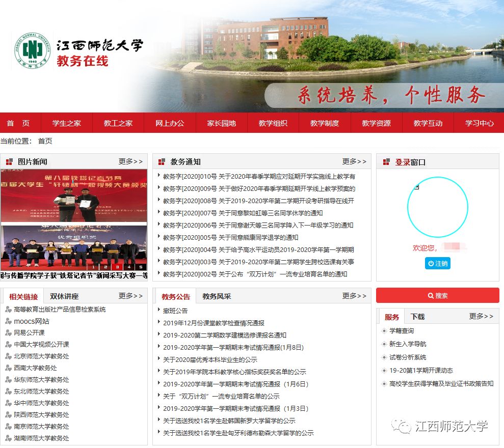The image size is (504, 448).
Task: Click the Jiangxi Normal University round logo
Action: coord(33,50)
